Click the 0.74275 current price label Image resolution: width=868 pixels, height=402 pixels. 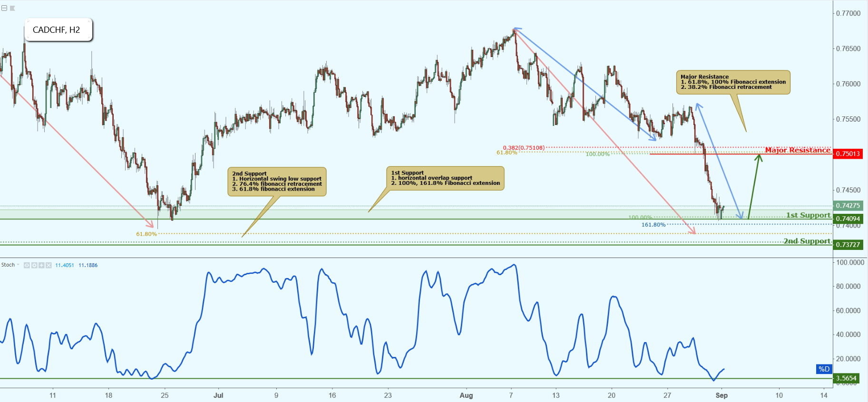click(848, 206)
